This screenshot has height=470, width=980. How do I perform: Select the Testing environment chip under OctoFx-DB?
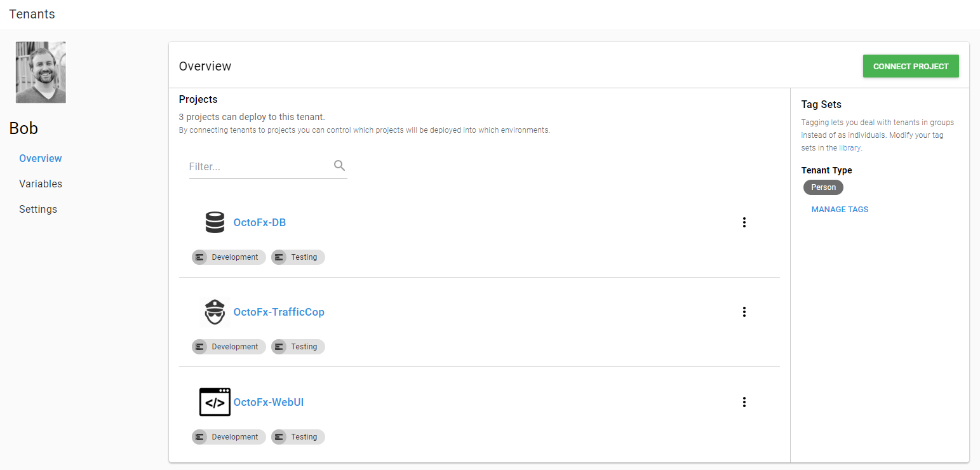click(298, 257)
